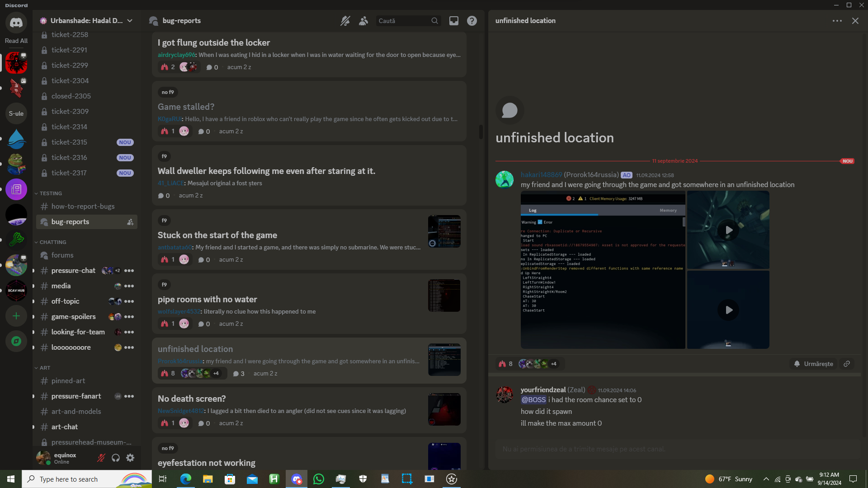
Task: Open the three-dots menu of thread
Action: click(837, 21)
